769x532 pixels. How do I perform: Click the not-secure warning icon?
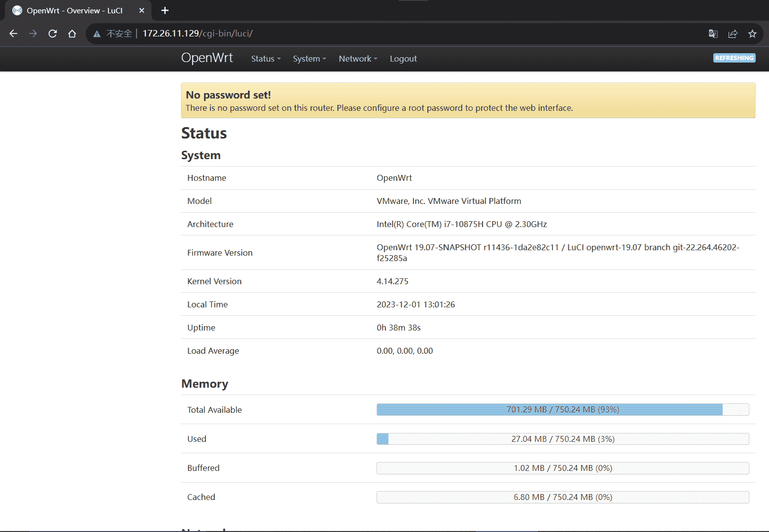[97, 33]
